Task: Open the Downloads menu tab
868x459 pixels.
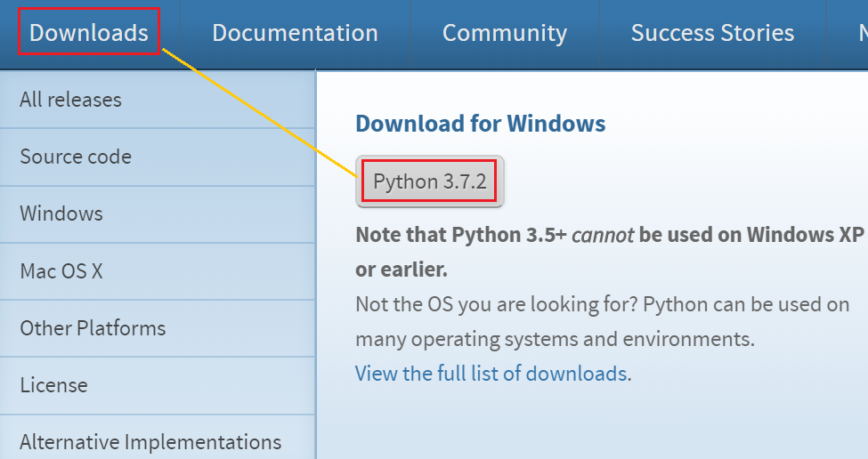Action: point(89,33)
